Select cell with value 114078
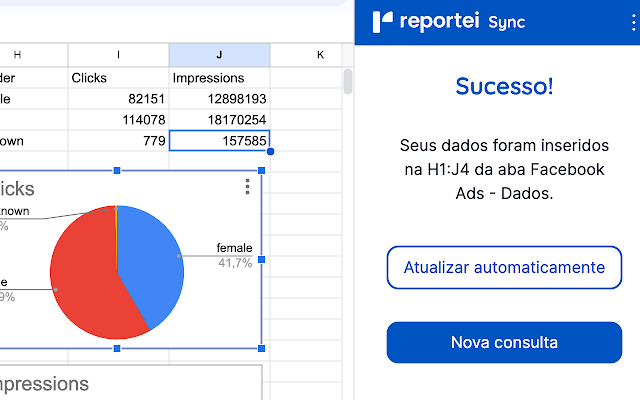Image resolution: width=640 pixels, height=400 pixels. click(118, 120)
